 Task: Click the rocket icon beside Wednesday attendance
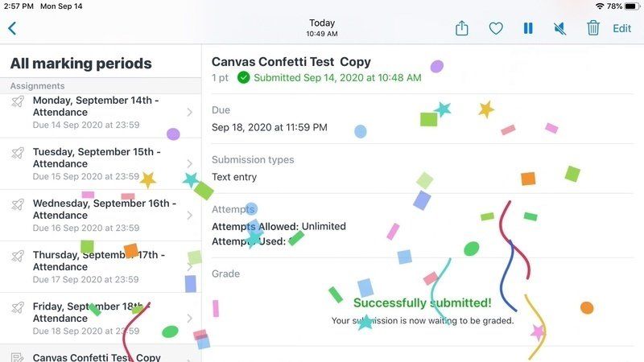coord(18,205)
